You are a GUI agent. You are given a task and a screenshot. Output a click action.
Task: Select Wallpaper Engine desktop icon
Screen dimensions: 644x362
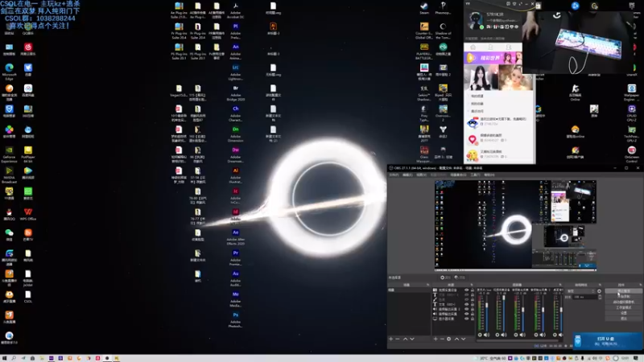(632, 93)
